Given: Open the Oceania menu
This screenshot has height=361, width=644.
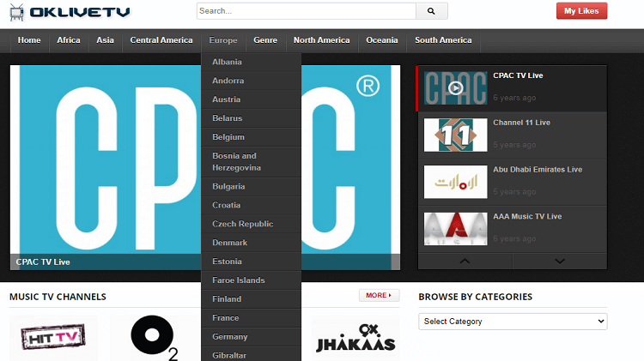Looking at the screenshot, I should pos(382,40).
